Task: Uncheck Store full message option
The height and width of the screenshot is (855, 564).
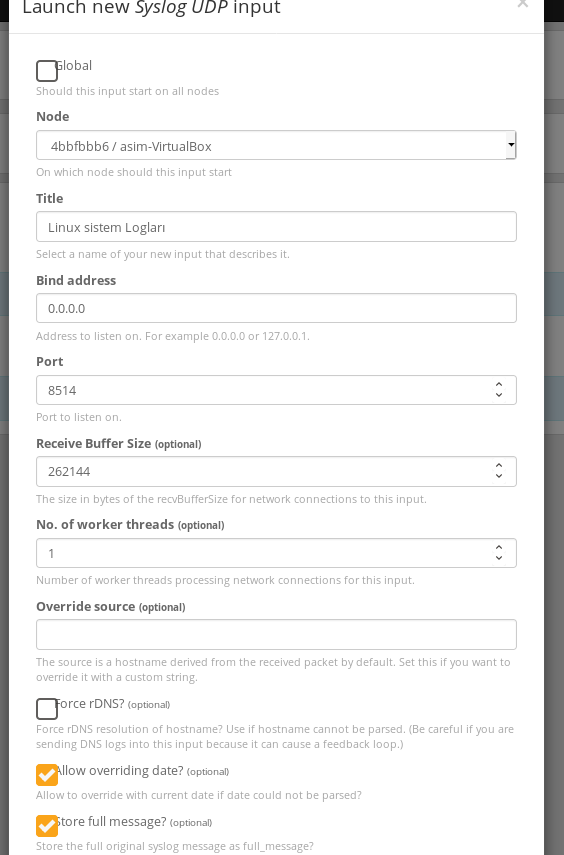Action: coord(47,826)
